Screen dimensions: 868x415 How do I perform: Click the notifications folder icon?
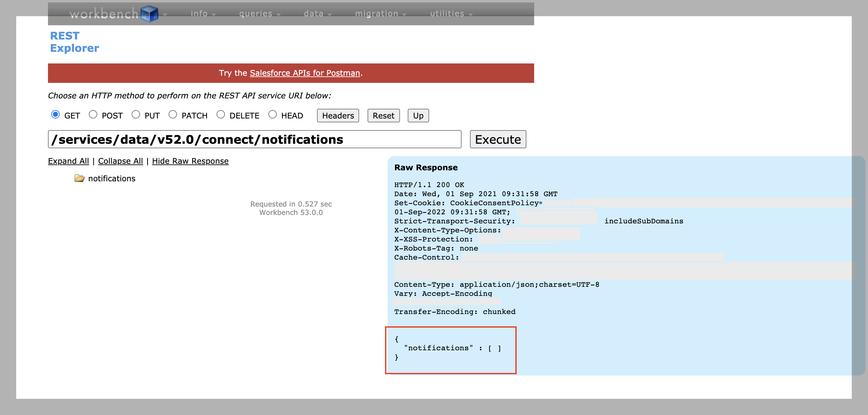(x=79, y=178)
